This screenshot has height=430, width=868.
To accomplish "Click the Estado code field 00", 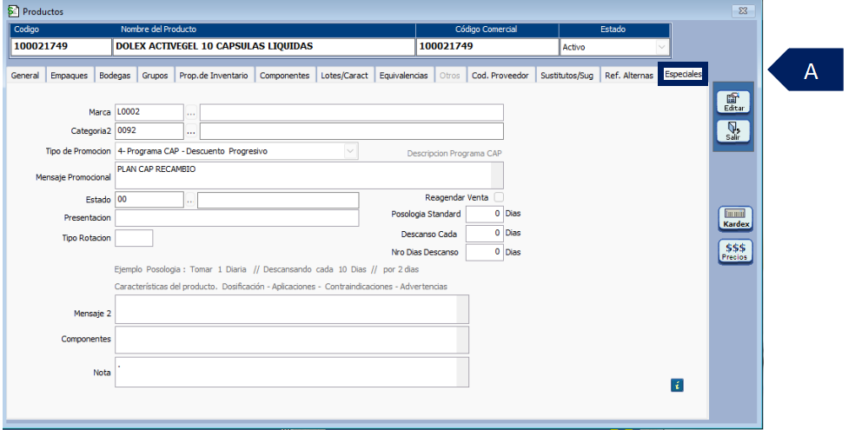I will point(149,200).
